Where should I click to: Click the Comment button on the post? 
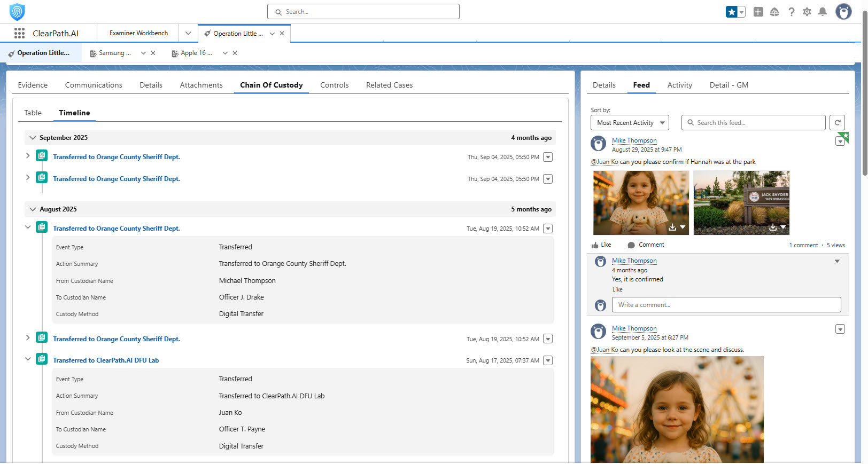pyautogui.click(x=646, y=245)
